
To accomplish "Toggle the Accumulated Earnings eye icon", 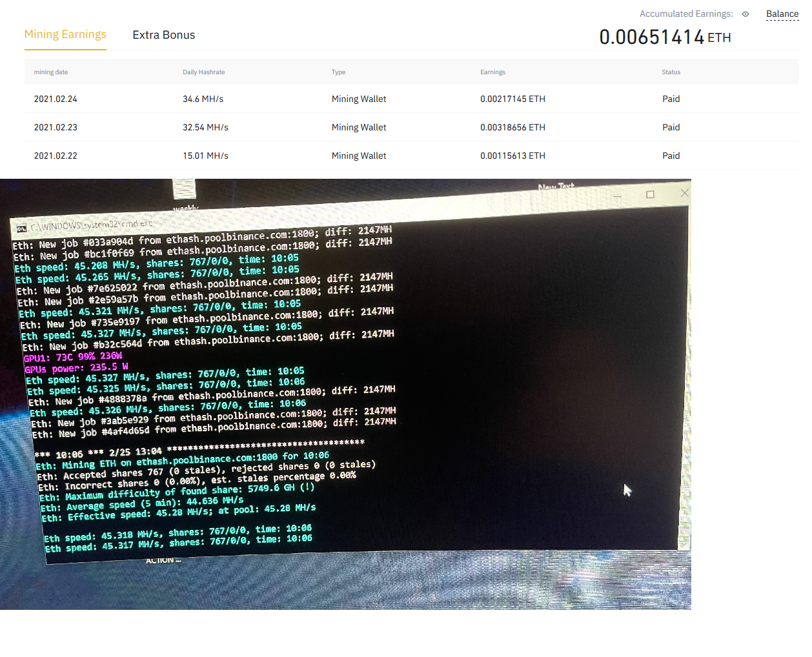I will [x=746, y=14].
